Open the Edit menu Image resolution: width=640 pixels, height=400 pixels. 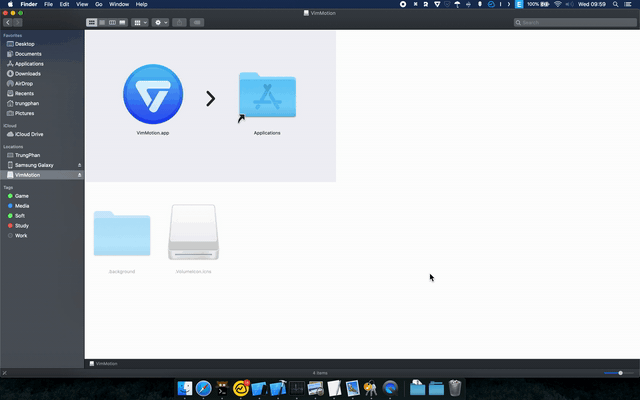coord(64,4)
